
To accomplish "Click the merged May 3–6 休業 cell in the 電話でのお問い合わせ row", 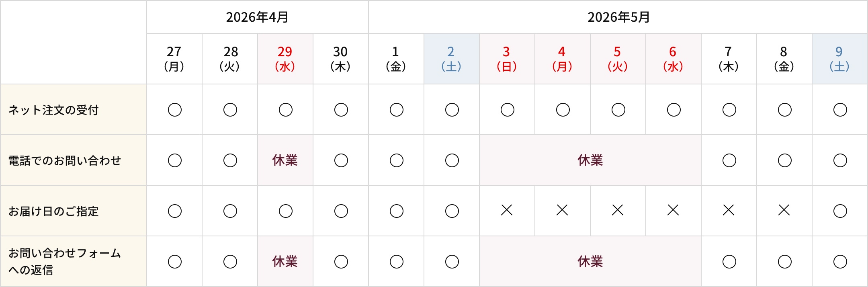I will [x=590, y=160].
